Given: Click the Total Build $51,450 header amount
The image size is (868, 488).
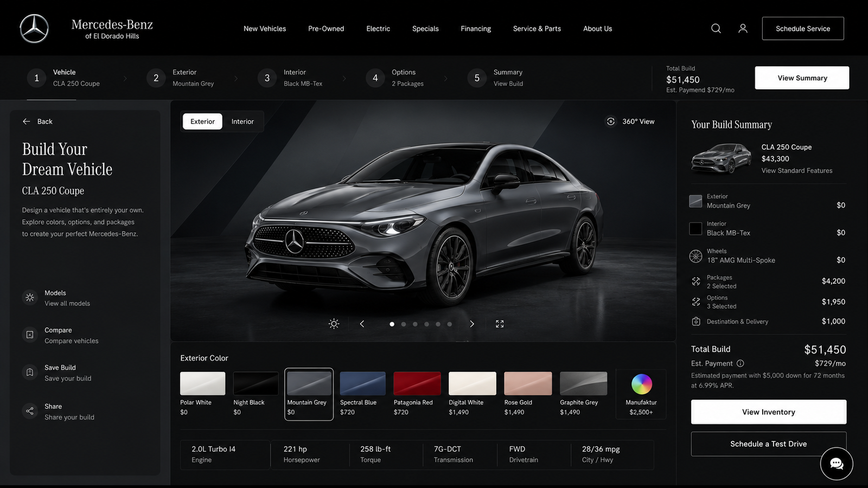Looking at the screenshot, I should 683,80.
